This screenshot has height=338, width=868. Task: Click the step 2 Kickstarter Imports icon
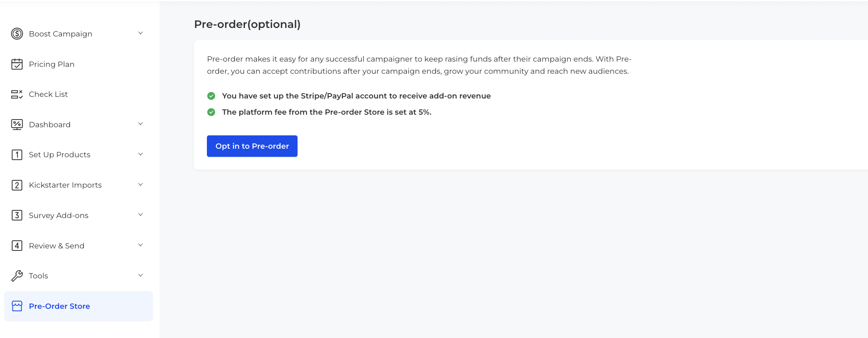[17, 185]
